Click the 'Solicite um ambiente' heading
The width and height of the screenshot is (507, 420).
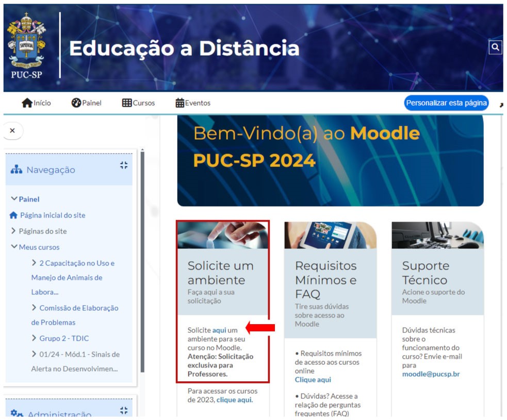221,273
